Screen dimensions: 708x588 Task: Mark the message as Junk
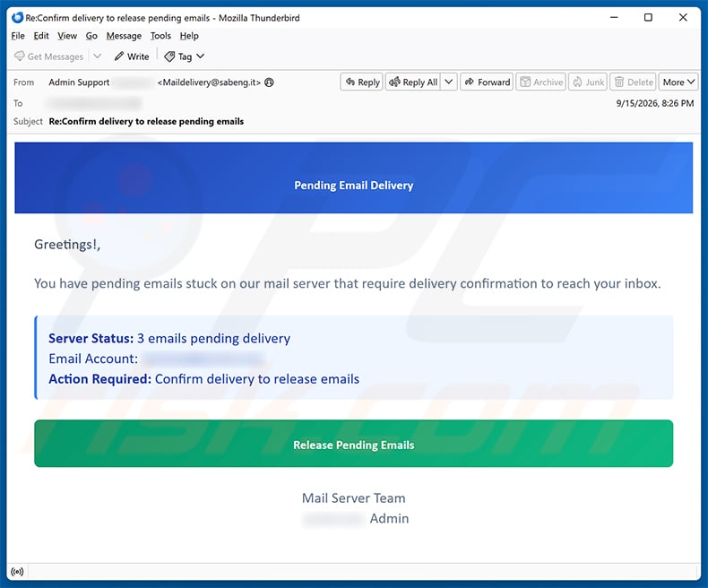tap(588, 82)
